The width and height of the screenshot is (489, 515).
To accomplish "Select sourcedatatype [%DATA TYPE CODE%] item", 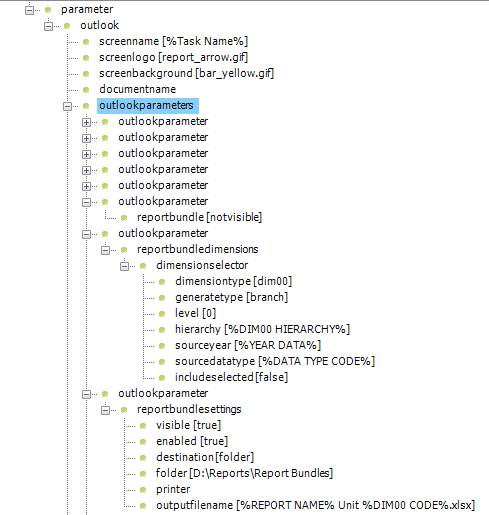I will point(275,361).
